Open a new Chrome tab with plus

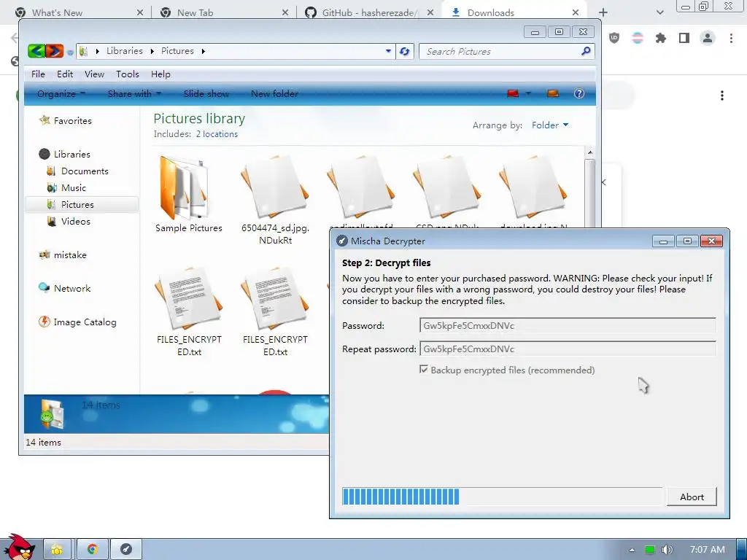[x=603, y=12]
